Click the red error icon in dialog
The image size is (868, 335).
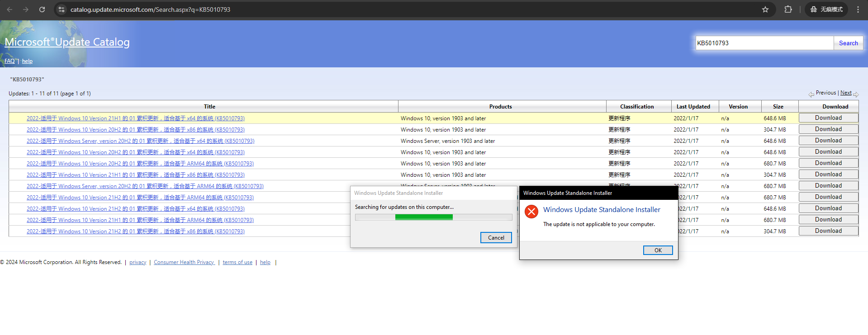click(531, 211)
